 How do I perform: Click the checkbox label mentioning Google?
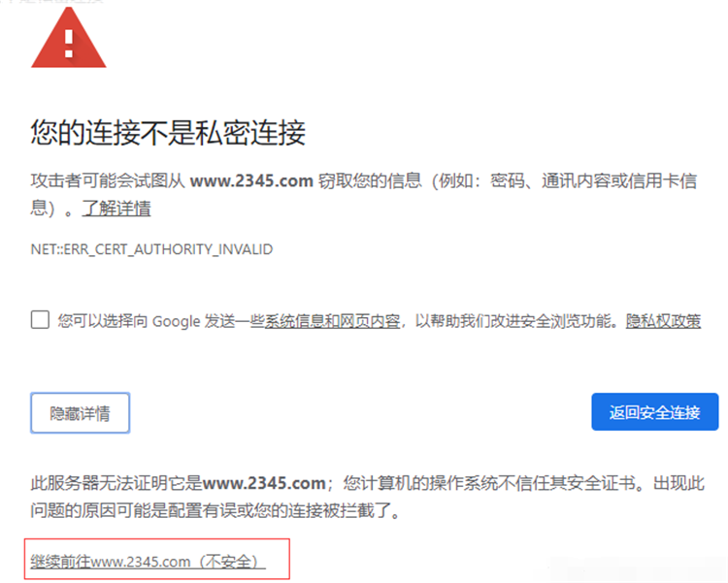tap(380, 321)
